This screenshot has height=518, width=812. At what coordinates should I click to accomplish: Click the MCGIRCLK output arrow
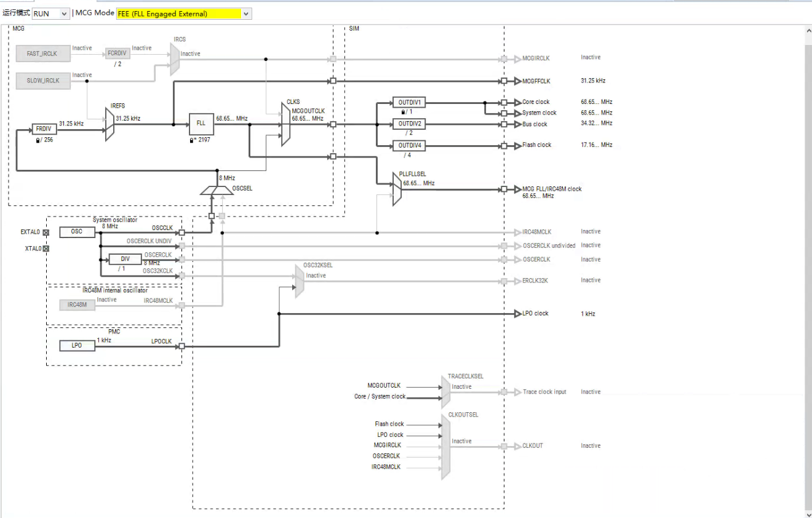point(517,59)
